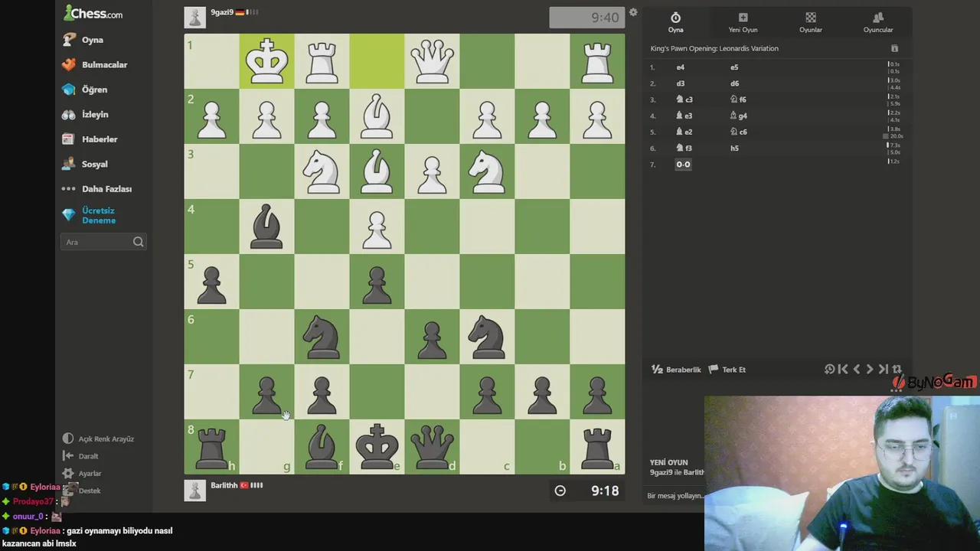Open the Oyna item in the left sidebar
980x551 pixels.
(83, 40)
